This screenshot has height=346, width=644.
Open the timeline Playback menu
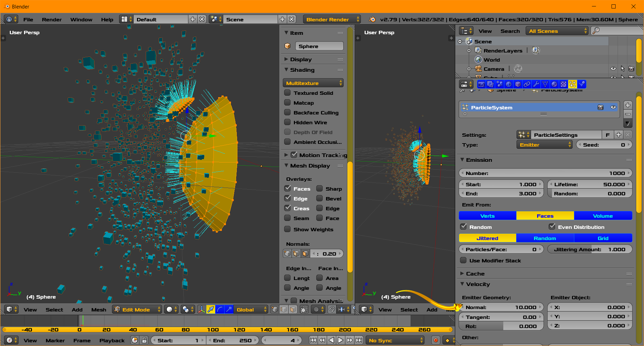(112, 340)
